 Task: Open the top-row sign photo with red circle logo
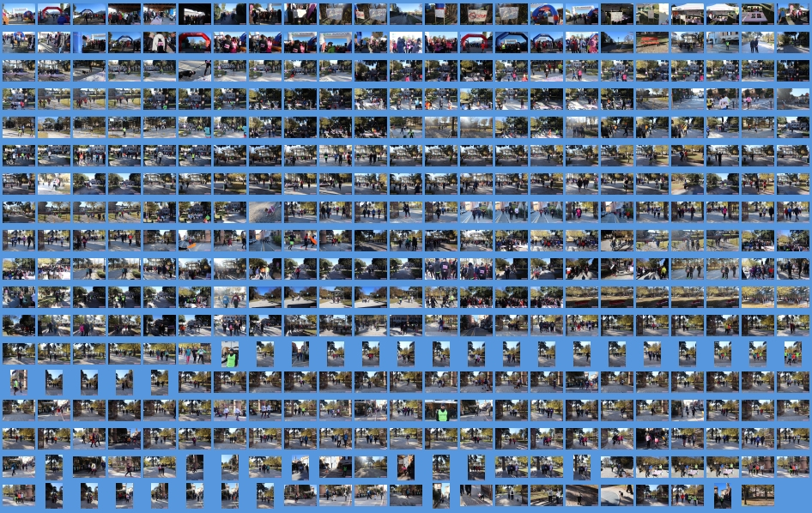coord(476,14)
